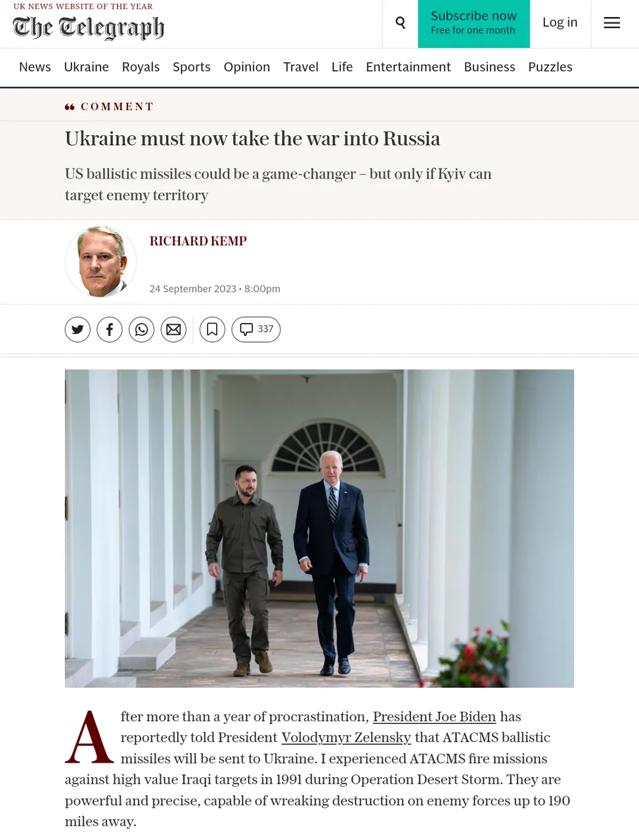The height and width of the screenshot is (840, 639).
Task: Open the hamburger menu icon
Action: pos(611,23)
